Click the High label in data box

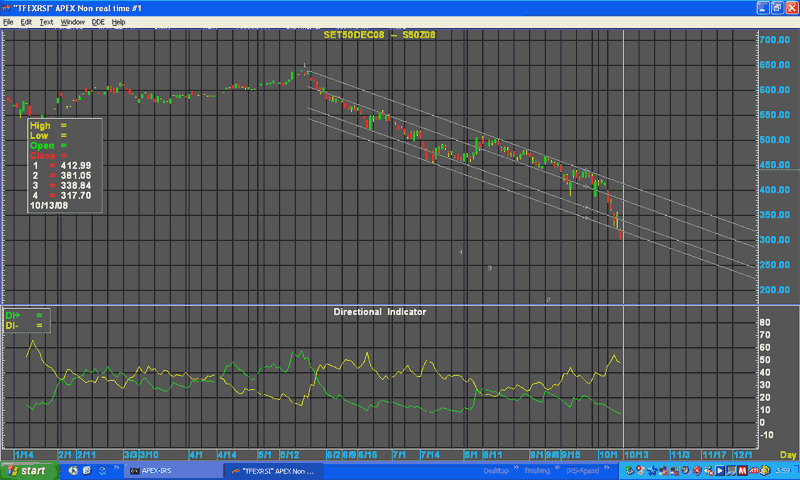pyautogui.click(x=40, y=125)
